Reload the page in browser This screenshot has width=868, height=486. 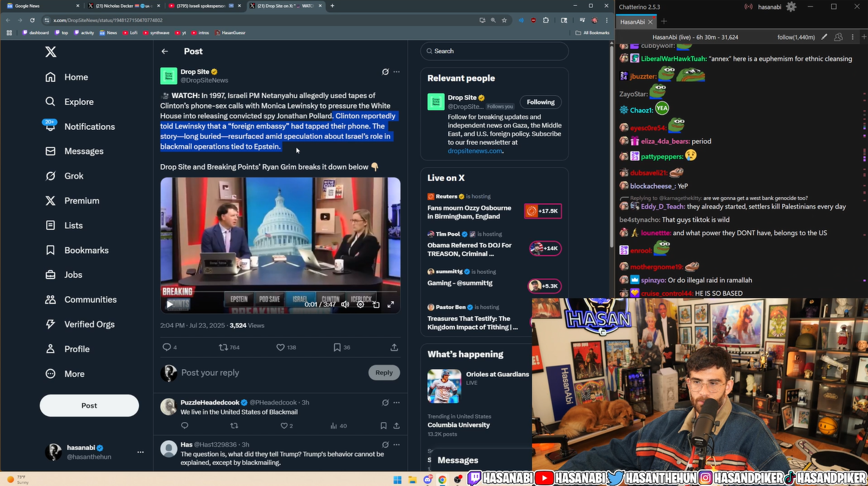pos(32,20)
